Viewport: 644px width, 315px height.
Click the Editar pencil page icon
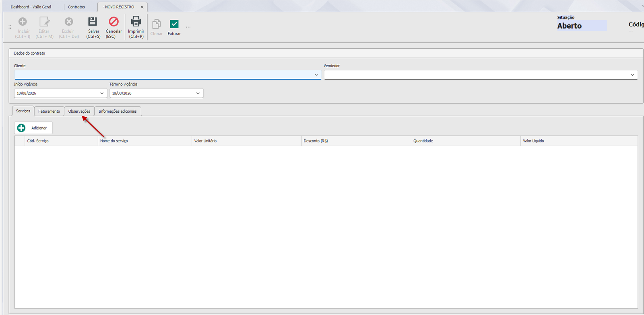[x=44, y=21]
